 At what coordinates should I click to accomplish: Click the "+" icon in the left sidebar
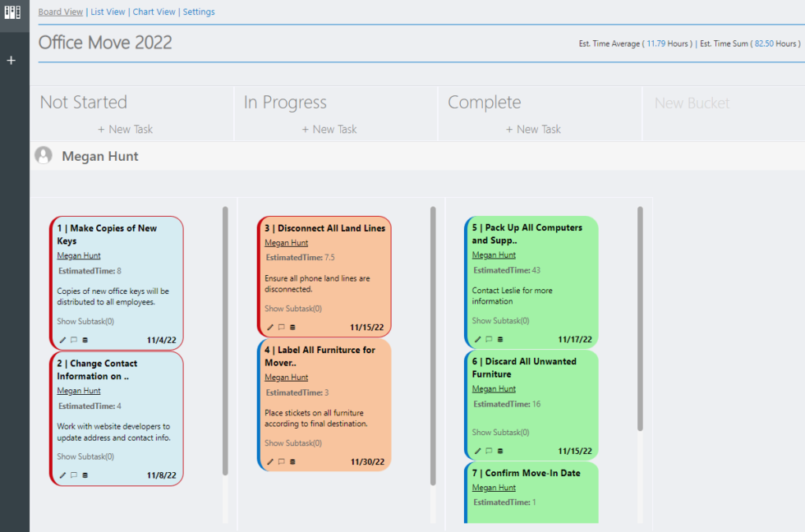11,60
